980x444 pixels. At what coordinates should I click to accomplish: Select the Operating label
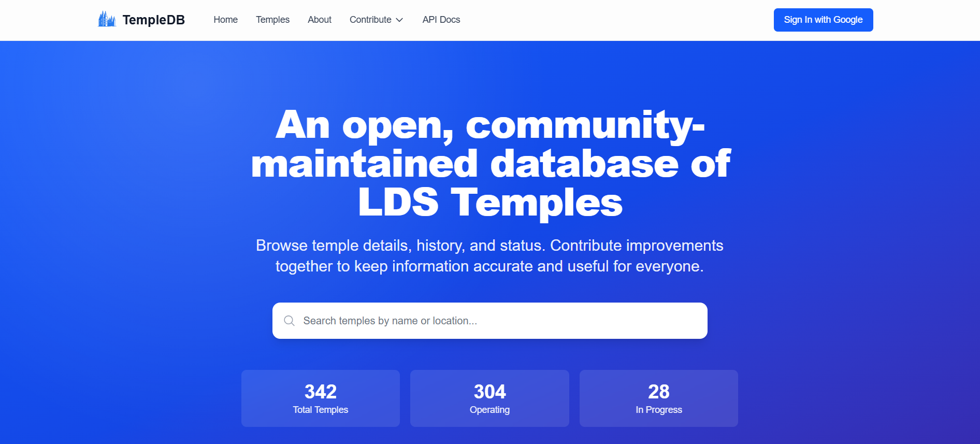click(x=489, y=410)
